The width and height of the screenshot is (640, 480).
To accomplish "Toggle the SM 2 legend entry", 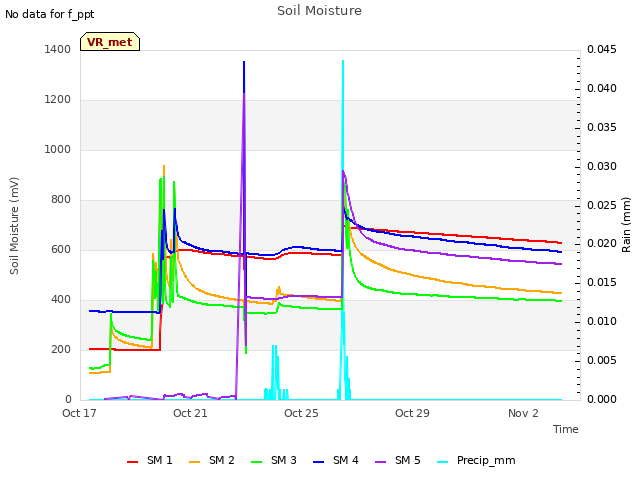I will [212, 460].
